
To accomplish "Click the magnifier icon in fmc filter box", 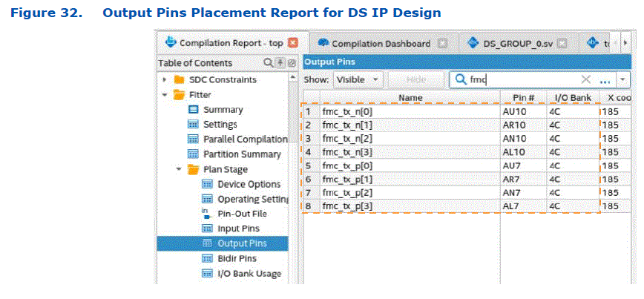I will pyautogui.click(x=461, y=80).
